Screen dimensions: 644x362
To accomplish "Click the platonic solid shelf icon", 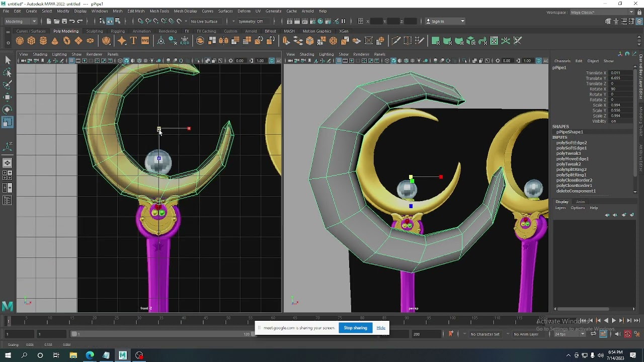I will click(106, 41).
